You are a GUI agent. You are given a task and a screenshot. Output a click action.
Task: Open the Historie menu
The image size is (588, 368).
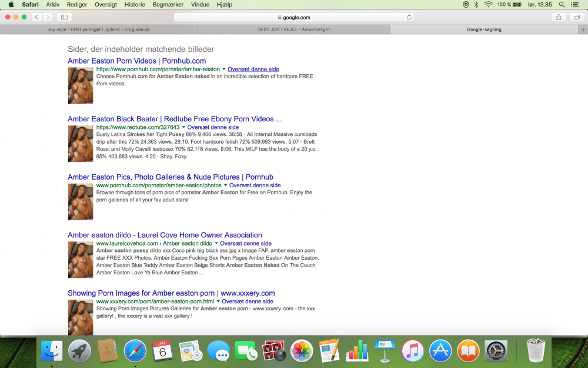(x=135, y=5)
